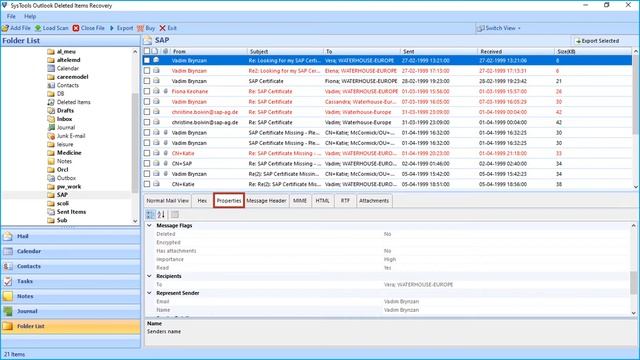Switch to the Hex tab
The image size is (640, 360).
202,201
